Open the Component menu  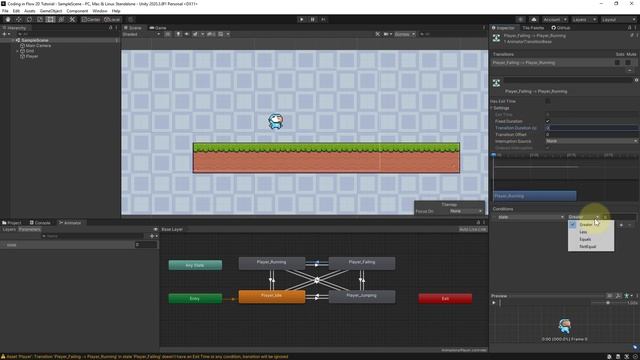pos(77,11)
